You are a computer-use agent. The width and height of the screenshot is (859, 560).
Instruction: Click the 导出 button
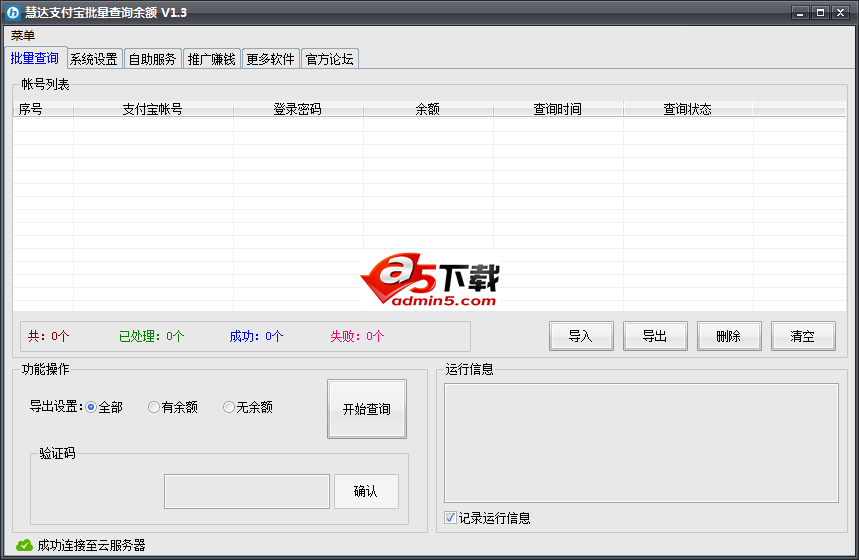(x=655, y=336)
